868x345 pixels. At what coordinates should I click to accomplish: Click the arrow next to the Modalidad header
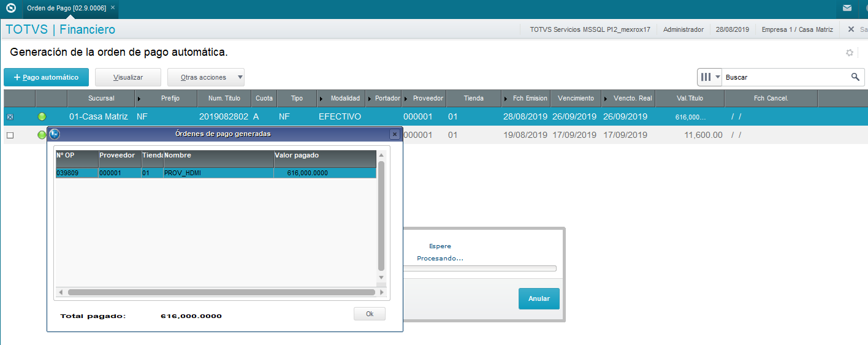321,99
